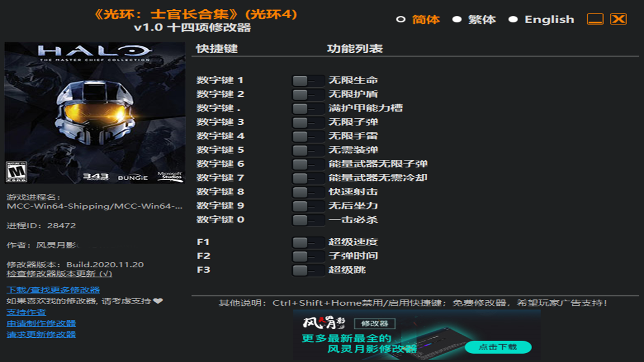Toggle 无限生命 cheat switch
The image size is (644, 362).
click(308, 80)
